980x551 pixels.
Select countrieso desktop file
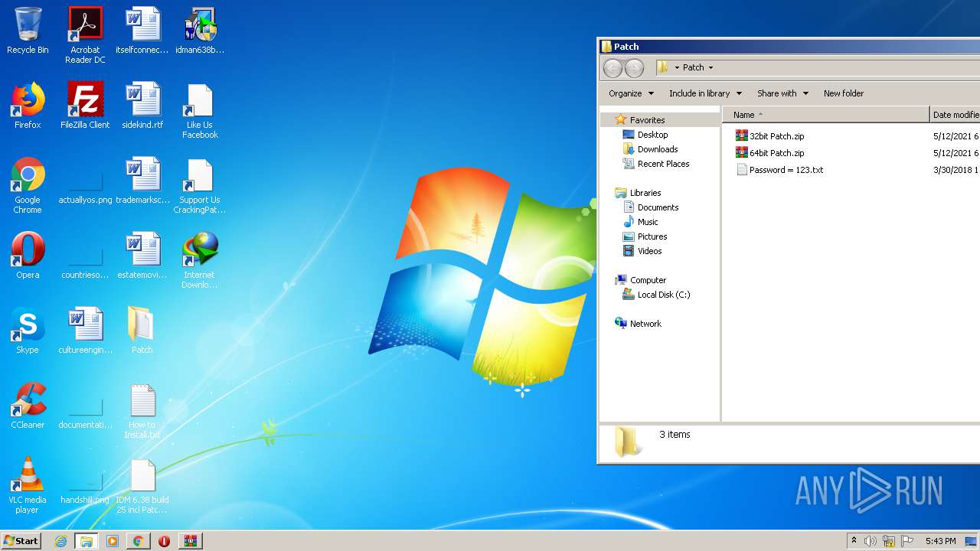85,261
